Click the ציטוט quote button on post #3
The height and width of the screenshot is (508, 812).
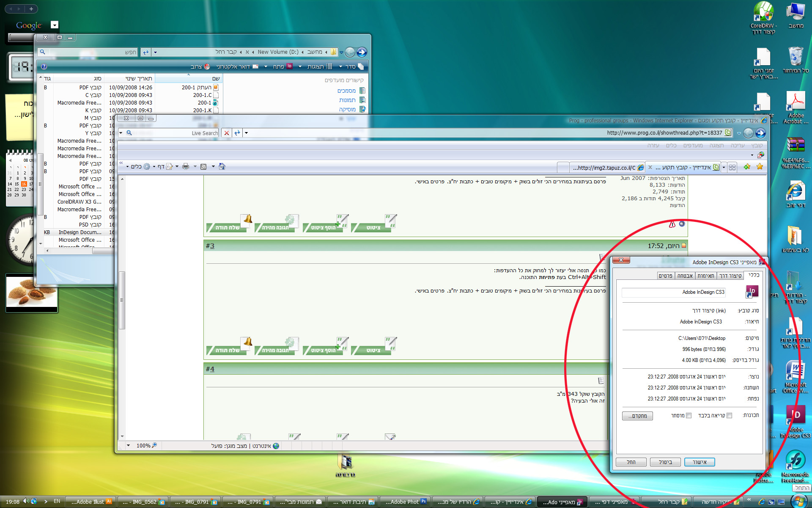pos(374,350)
